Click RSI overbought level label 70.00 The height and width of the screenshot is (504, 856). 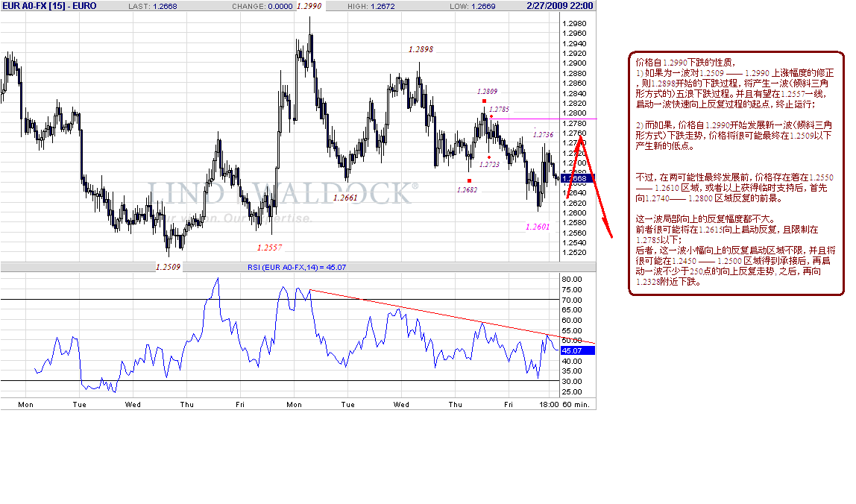(572, 300)
